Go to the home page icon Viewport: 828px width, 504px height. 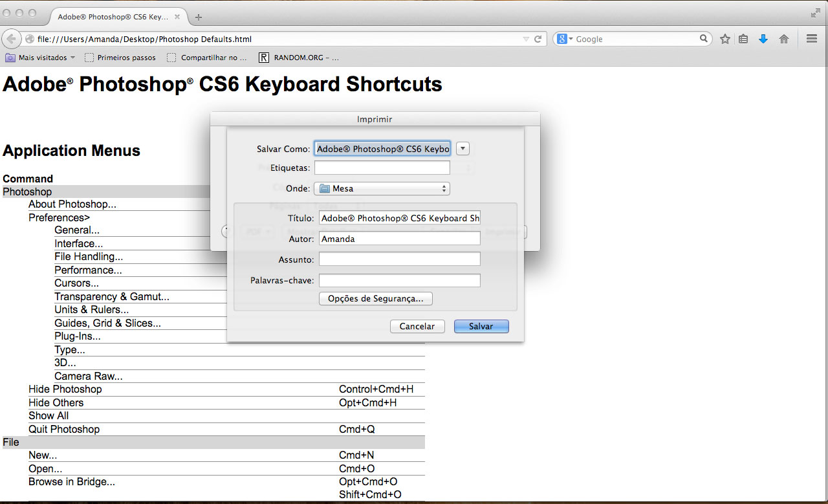coord(784,39)
